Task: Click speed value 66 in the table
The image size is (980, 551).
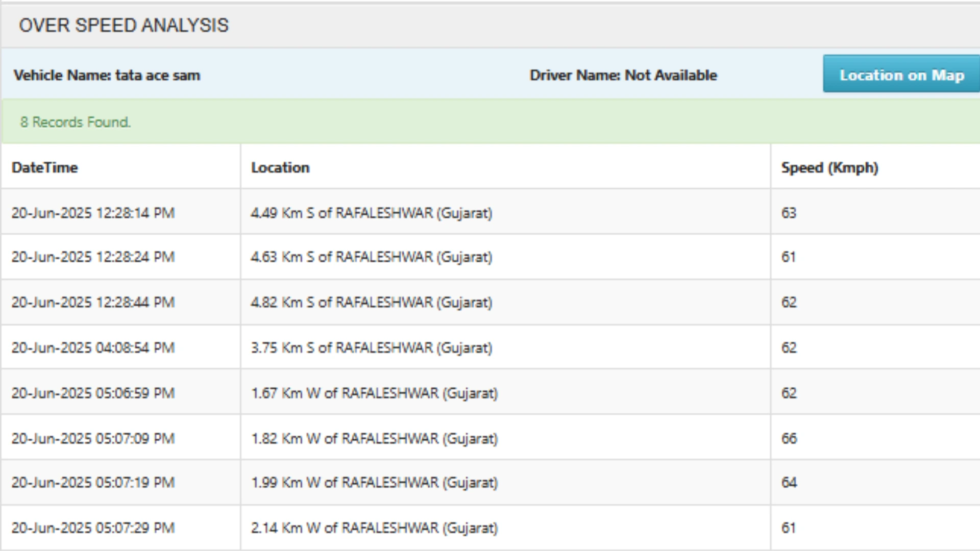Action: coord(789,438)
